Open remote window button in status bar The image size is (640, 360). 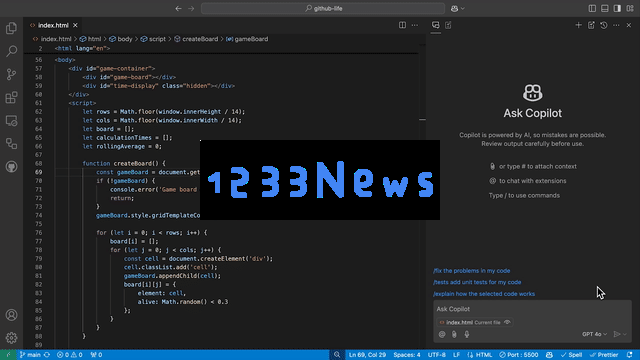(x=8, y=355)
